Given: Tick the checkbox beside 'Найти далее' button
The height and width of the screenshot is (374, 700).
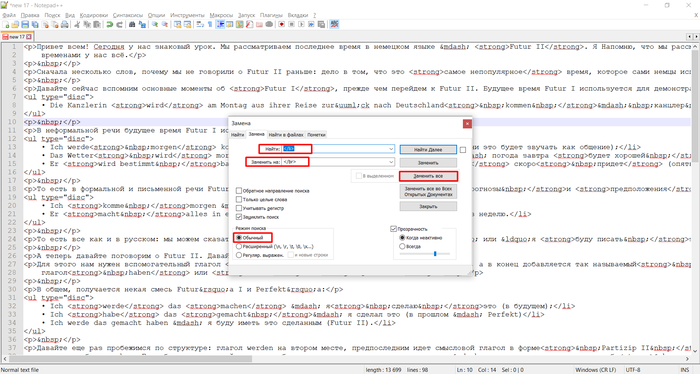Looking at the screenshot, I should pyautogui.click(x=463, y=150).
